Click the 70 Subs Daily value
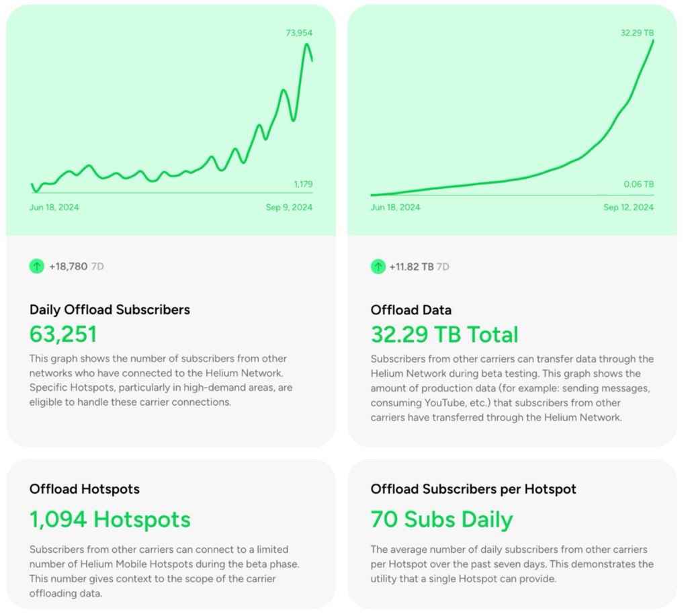Image resolution: width=688 pixels, height=616 pixels. (x=441, y=519)
